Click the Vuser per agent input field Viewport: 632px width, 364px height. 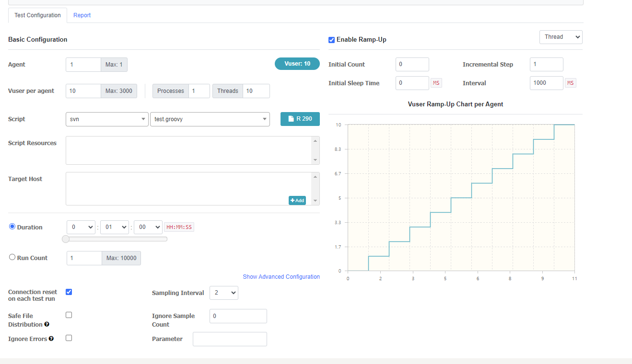click(x=83, y=91)
